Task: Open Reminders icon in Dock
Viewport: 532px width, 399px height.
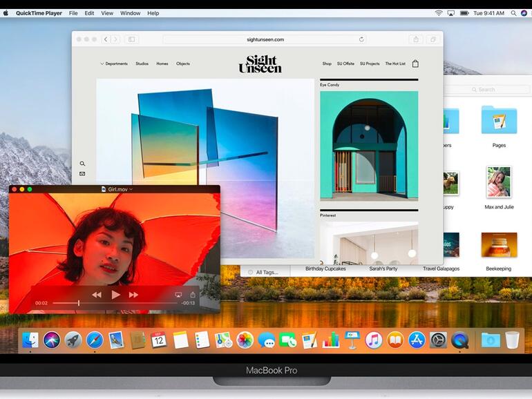Action: [x=202, y=340]
